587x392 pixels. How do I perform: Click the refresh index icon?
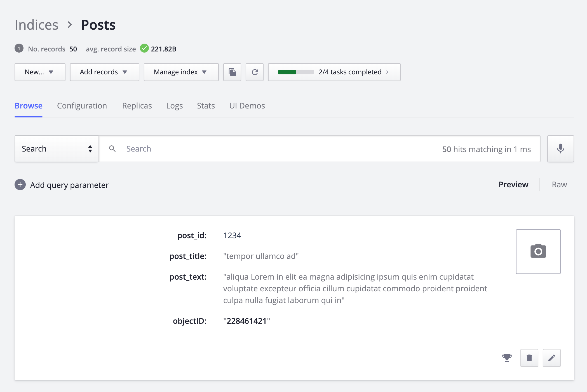[254, 72]
